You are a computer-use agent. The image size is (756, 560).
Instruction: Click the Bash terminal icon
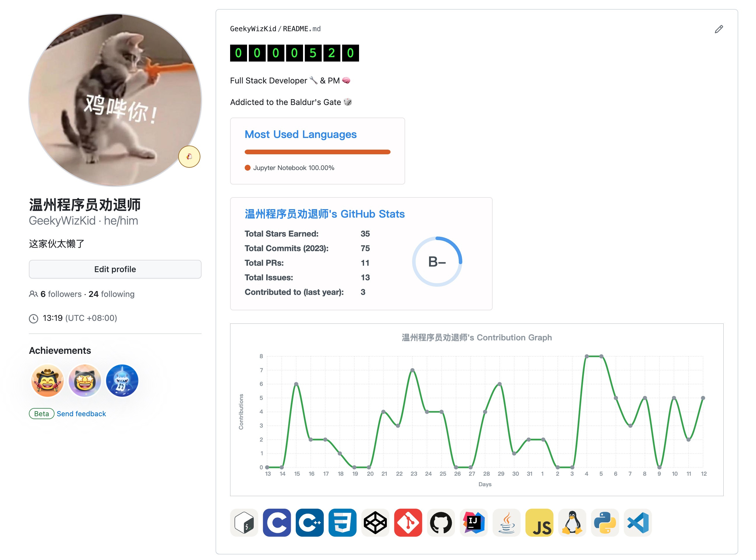click(x=244, y=522)
